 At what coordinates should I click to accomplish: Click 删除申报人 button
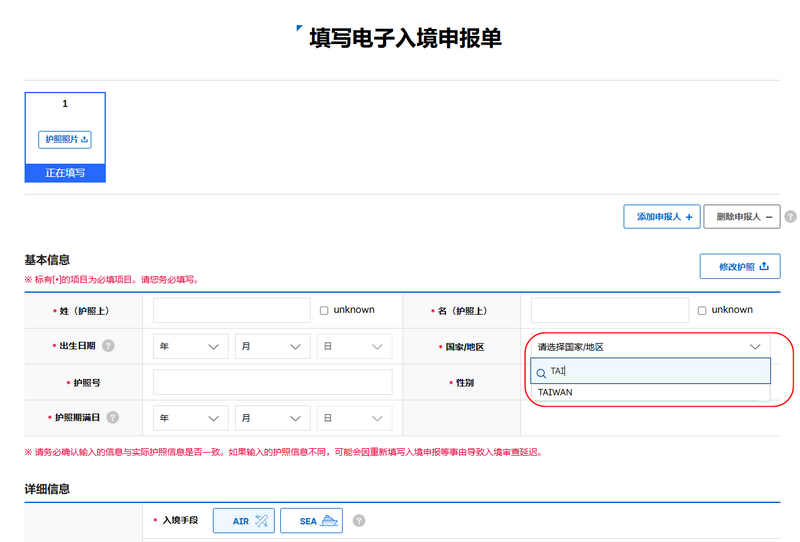[x=741, y=216]
